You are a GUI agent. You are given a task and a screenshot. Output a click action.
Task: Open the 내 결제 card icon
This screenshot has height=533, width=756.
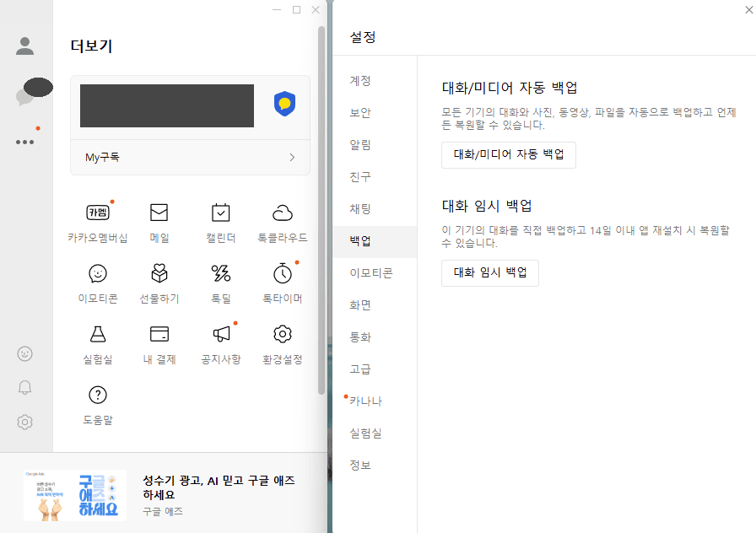[x=159, y=334]
